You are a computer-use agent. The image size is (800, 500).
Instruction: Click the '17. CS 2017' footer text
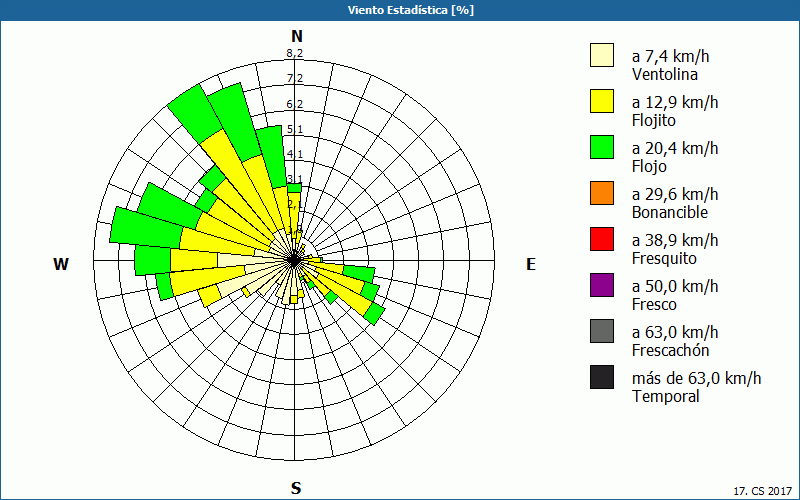(x=763, y=491)
